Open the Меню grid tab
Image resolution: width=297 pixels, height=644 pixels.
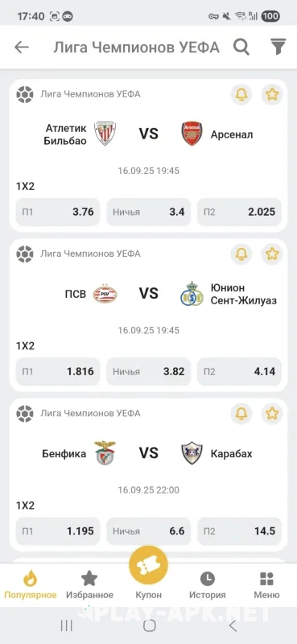click(x=266, y=585)
